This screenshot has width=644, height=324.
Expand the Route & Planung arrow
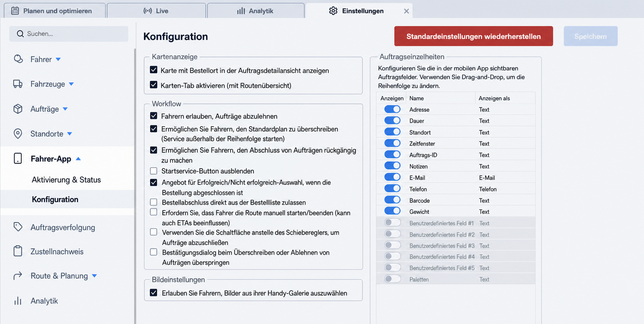[x=94, y=276]
